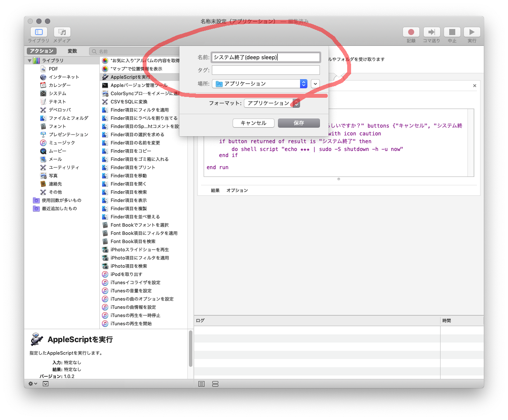Select the PDF library category
The width and height of the screenshot is (508, 420).
tap(53, 69)
